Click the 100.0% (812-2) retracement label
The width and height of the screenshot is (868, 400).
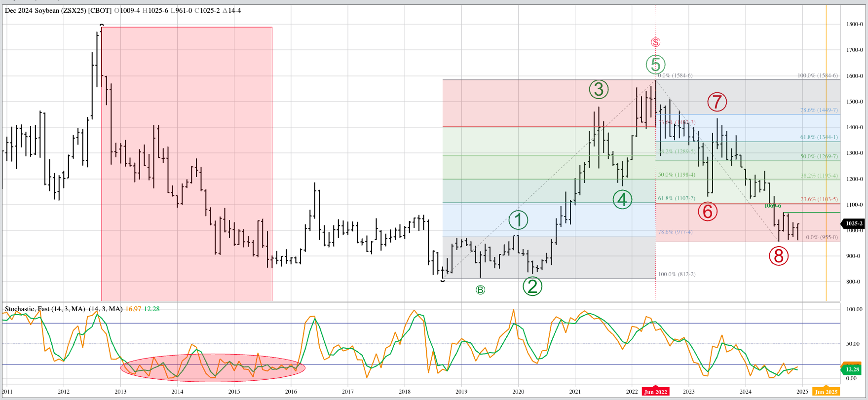677,274
